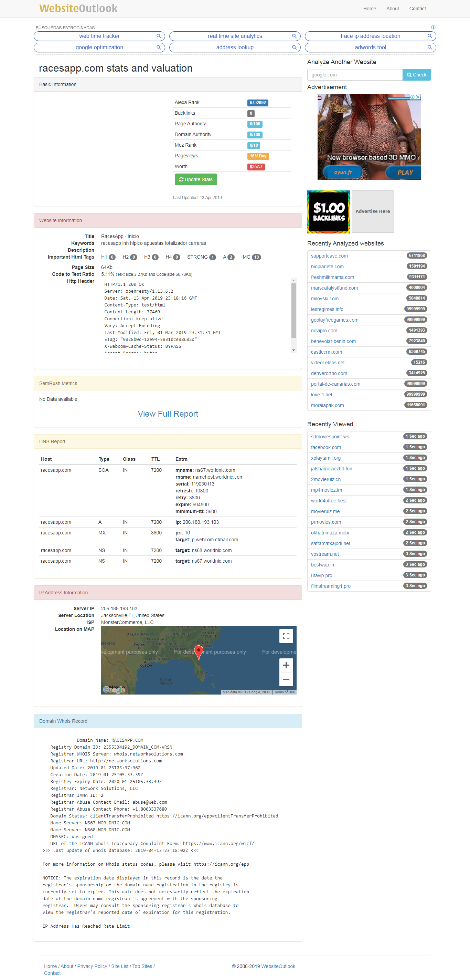Click the search icon beside web time tracker
The width and height of the screenshot is (470, 980).
click(159, 36)
